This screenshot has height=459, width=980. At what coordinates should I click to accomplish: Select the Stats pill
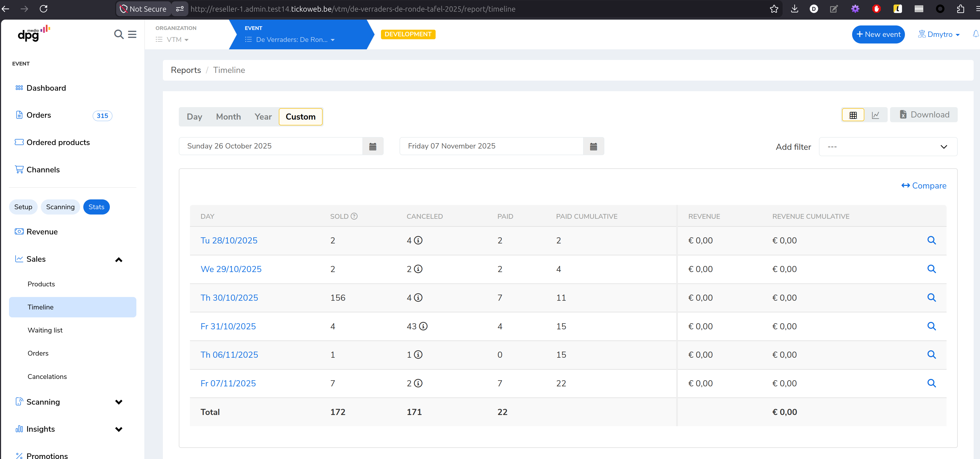(x=96, y=207)
